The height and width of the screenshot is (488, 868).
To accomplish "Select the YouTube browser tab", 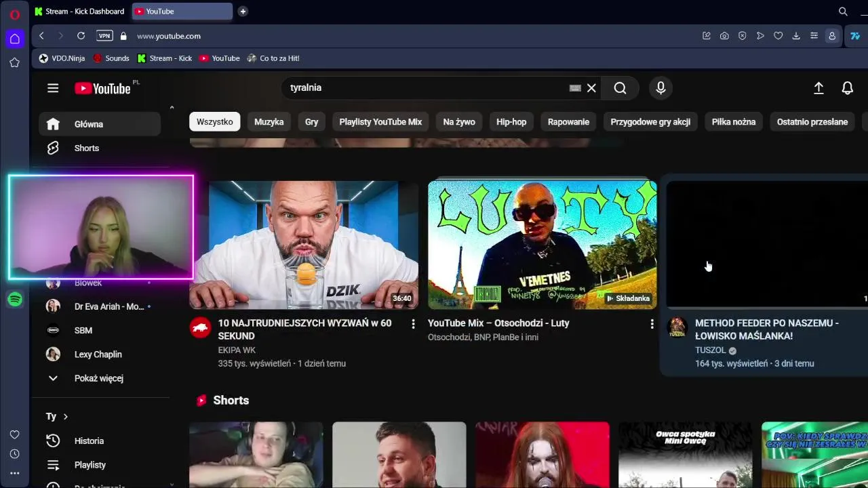I will click(182, 12).
